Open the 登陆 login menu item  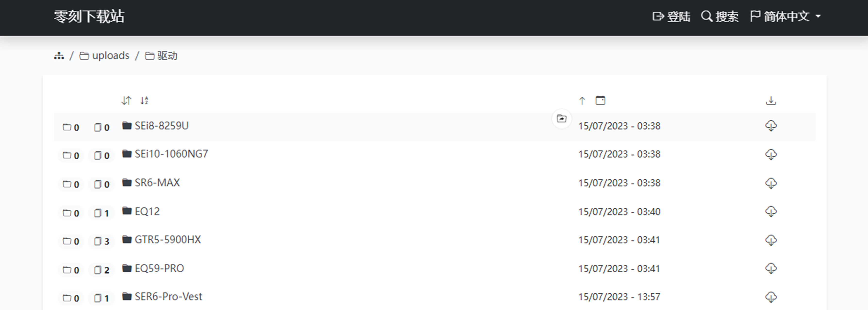click(x=671, y=16)
